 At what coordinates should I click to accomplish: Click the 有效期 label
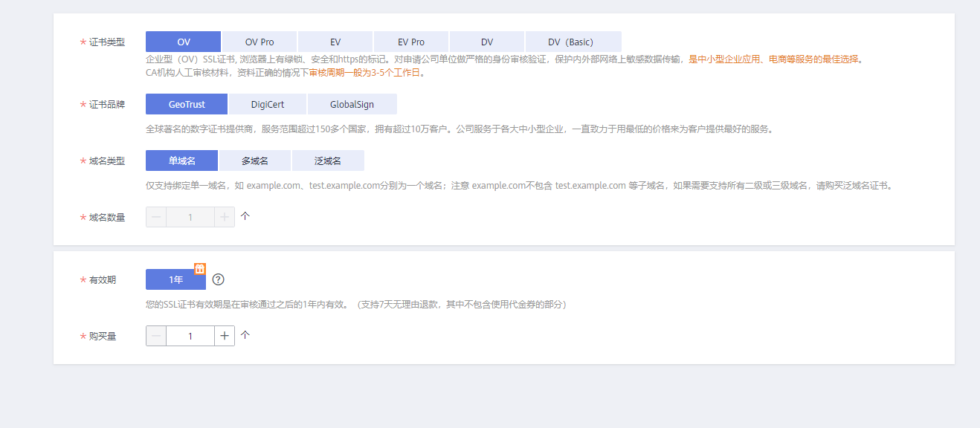click(x=103, y=280)
